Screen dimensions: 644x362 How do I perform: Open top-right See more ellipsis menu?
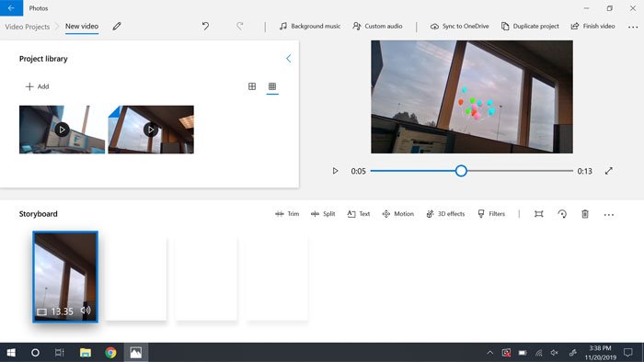coord(633,27)
